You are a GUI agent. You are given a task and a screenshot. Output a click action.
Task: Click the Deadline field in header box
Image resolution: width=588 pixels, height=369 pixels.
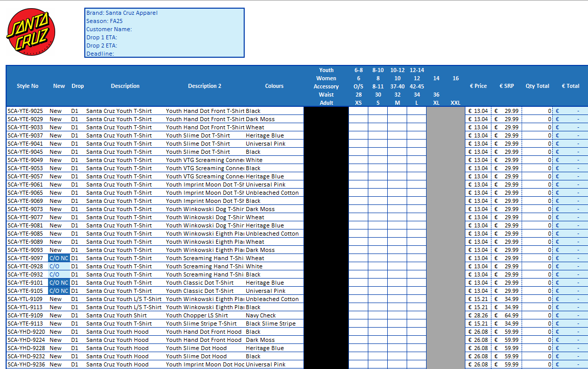100,54
